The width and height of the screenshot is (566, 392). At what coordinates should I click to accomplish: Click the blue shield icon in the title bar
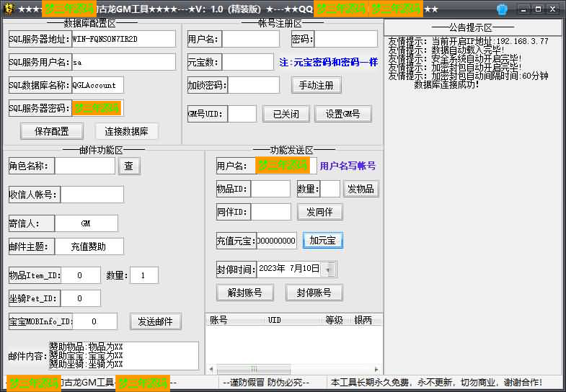tap(502, 9)
